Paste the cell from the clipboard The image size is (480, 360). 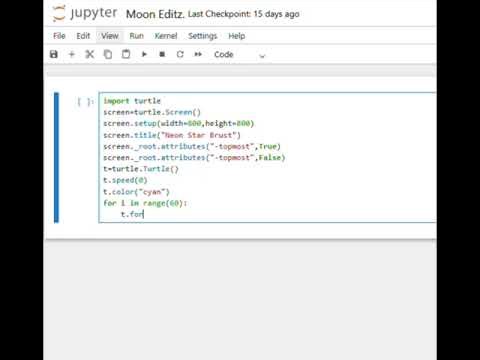click(x=126, y=54)
